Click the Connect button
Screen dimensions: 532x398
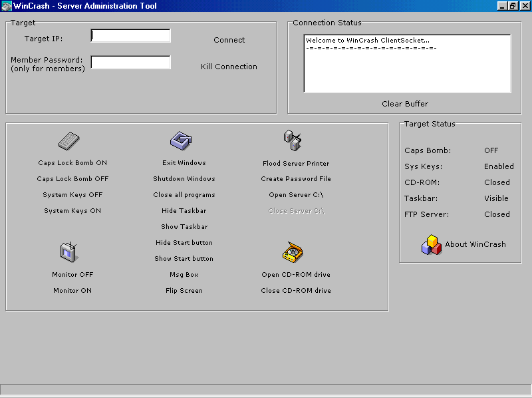coord(229,40)
